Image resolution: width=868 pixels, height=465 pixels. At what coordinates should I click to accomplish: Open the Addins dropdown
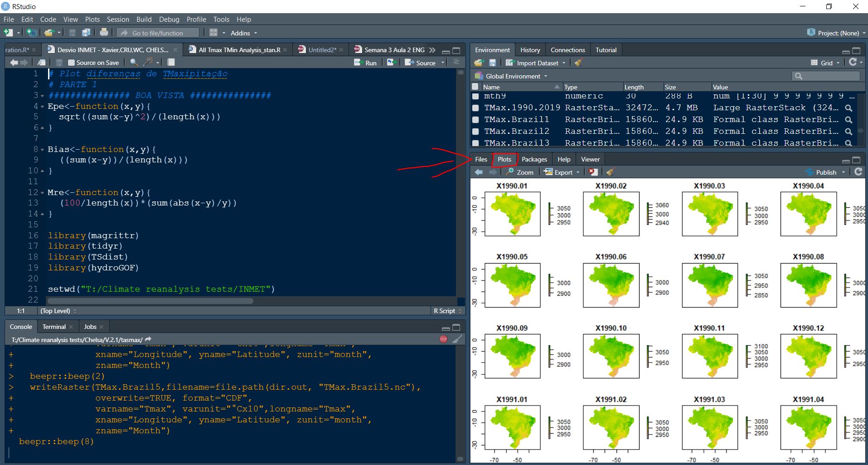[x=244, y=33]
